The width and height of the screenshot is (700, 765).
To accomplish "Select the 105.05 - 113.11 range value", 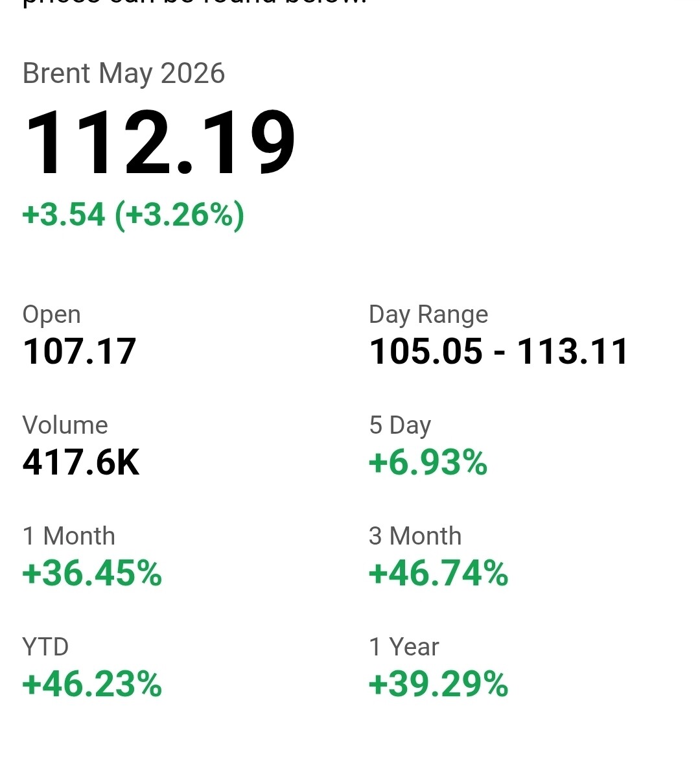I will [498, 351].
